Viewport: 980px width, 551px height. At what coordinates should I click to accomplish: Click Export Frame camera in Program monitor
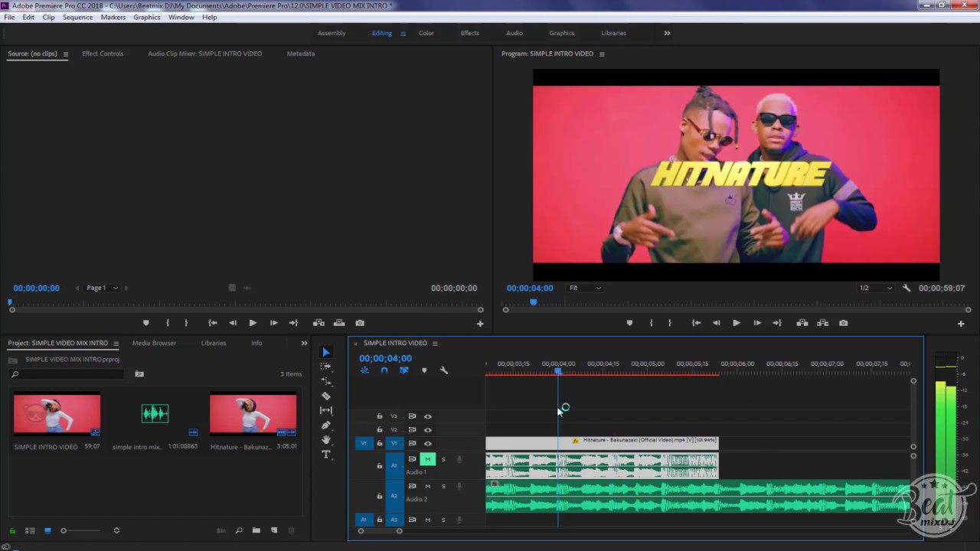(843, 323)
